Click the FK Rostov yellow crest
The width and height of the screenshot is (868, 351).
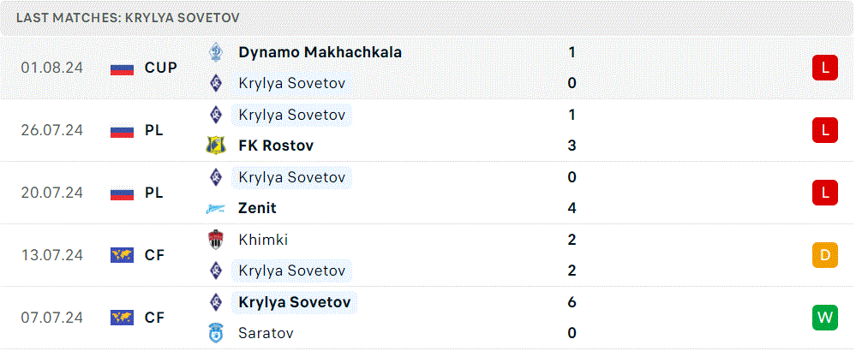coord(215,146)
